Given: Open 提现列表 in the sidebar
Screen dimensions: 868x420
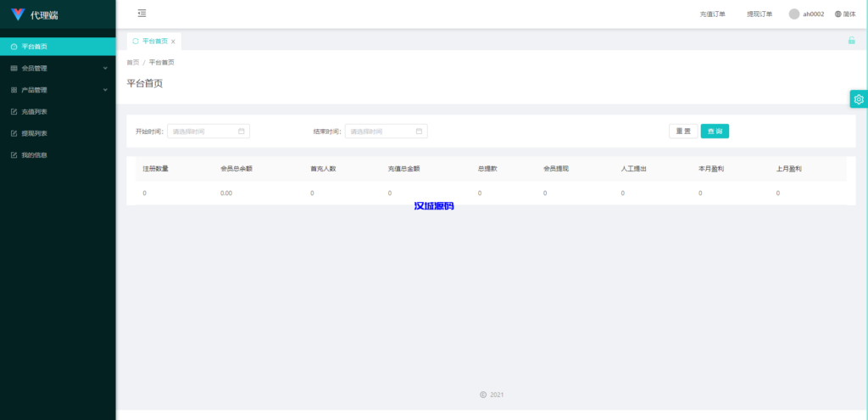Looking at the screenshot, I should pos(58,133).
